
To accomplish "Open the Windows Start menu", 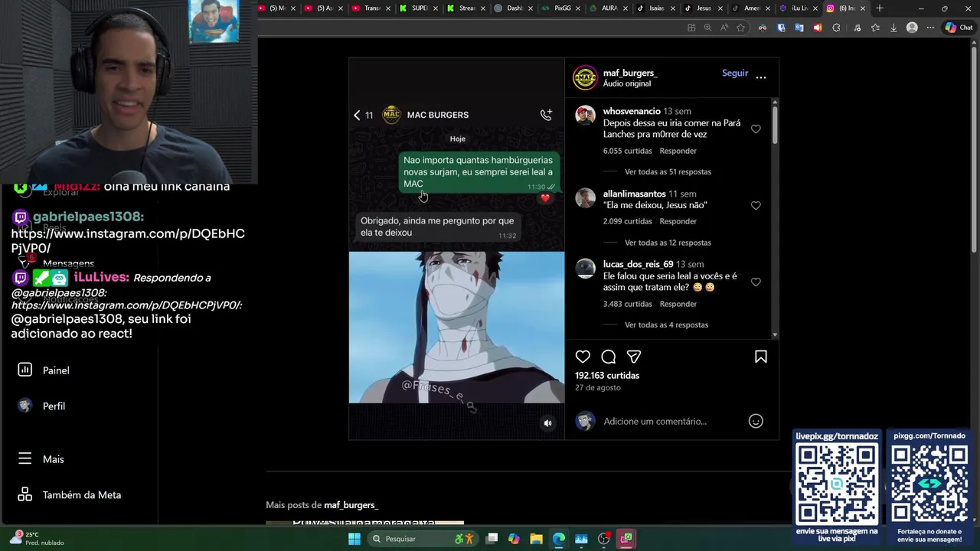I will (x=354, y=539).
